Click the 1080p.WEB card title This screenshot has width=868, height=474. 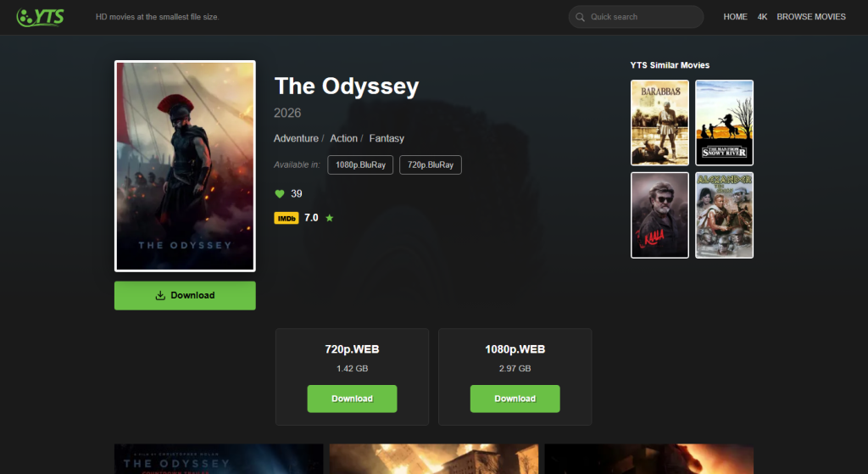coord(515,349)
